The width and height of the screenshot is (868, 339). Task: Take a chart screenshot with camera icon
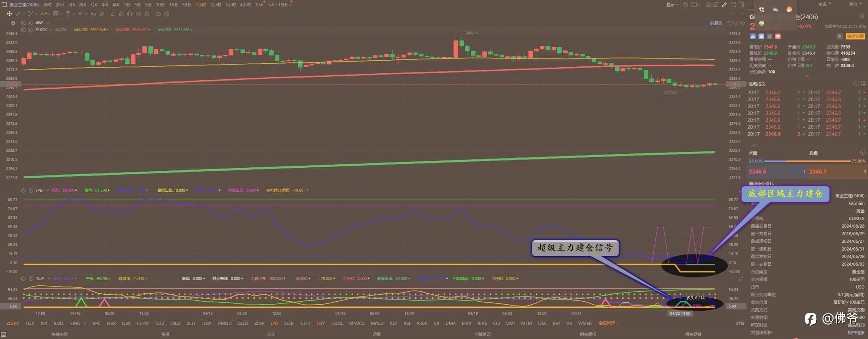[708, 5]
